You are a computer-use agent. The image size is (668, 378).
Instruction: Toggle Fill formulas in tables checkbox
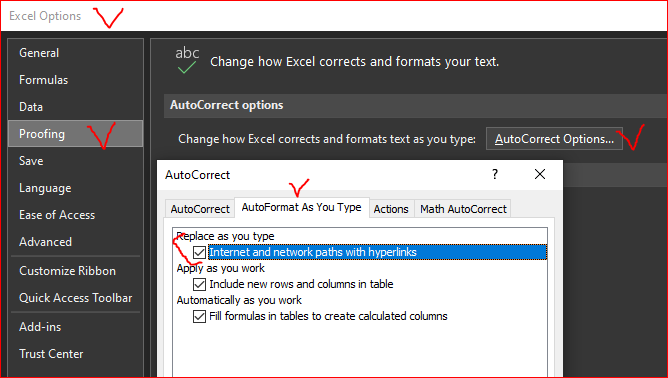tap(199, 316)
